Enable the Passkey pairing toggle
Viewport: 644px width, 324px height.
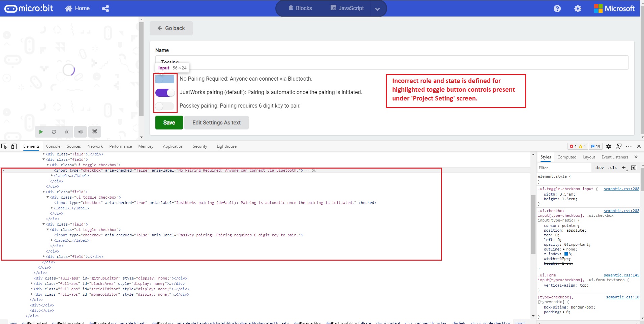pos(165,106)
